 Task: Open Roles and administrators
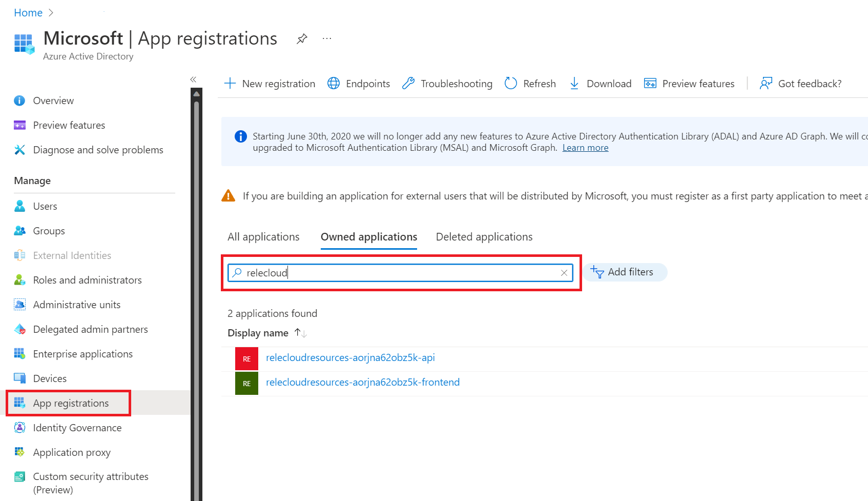87,280
